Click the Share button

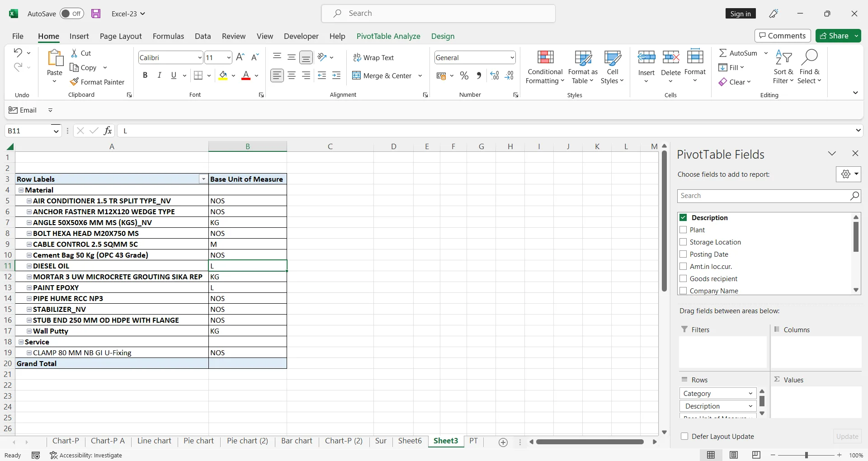[834, 36]
